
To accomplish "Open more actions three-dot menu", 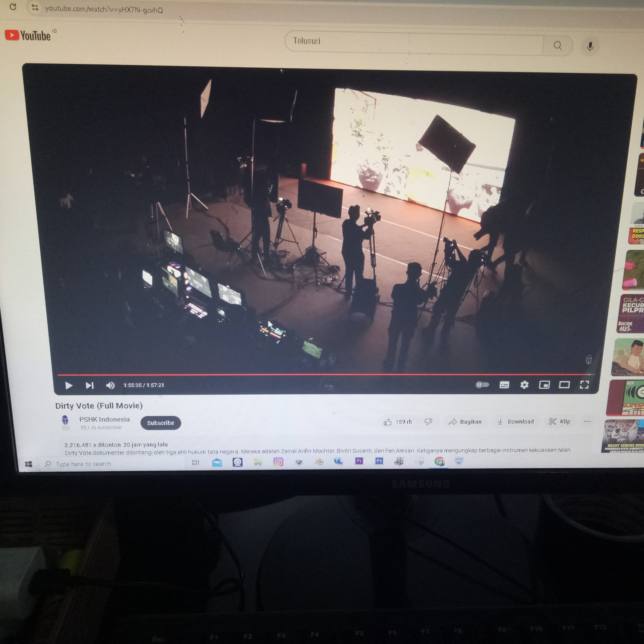I will click(x=587, y=422).
